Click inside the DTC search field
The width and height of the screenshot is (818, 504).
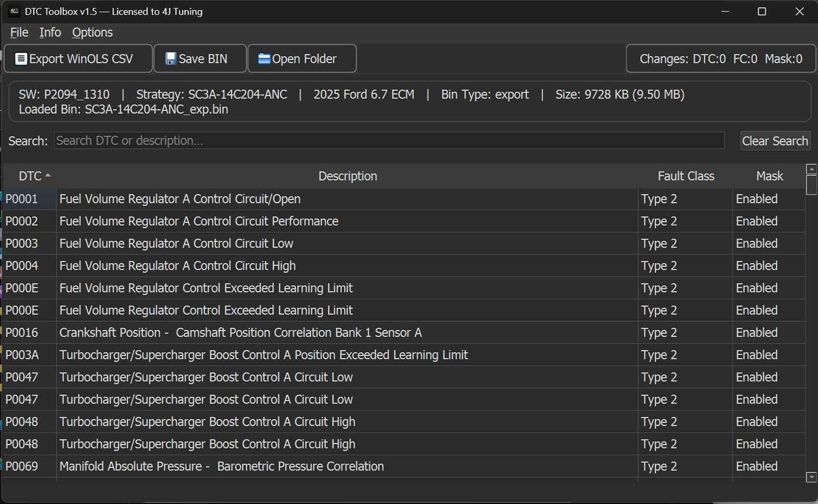pos(389,140)
